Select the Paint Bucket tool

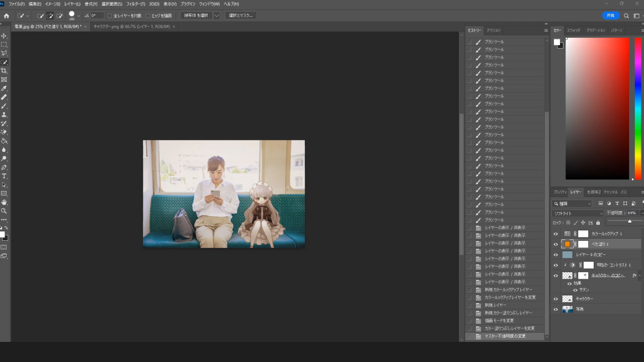(x=4, y=141)
